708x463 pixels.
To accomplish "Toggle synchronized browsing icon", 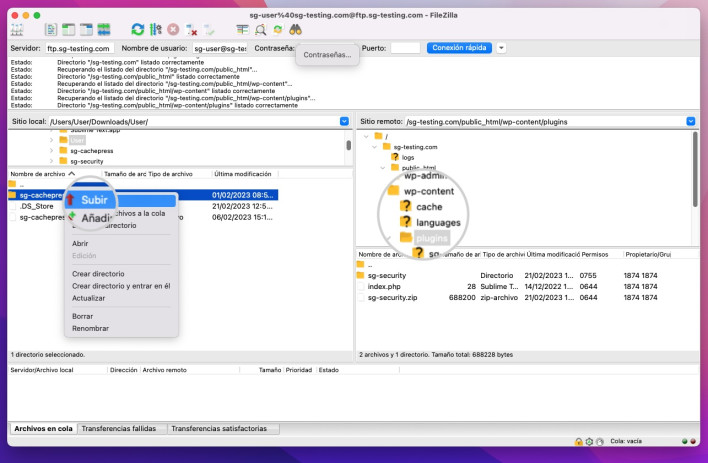I will pyautogui.click(x=278, y=30).
